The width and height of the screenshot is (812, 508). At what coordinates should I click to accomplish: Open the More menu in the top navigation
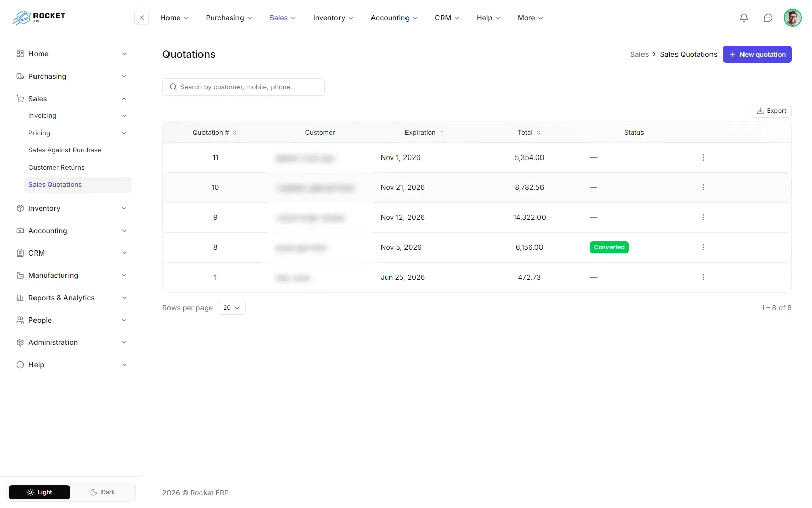pos(530,18)
